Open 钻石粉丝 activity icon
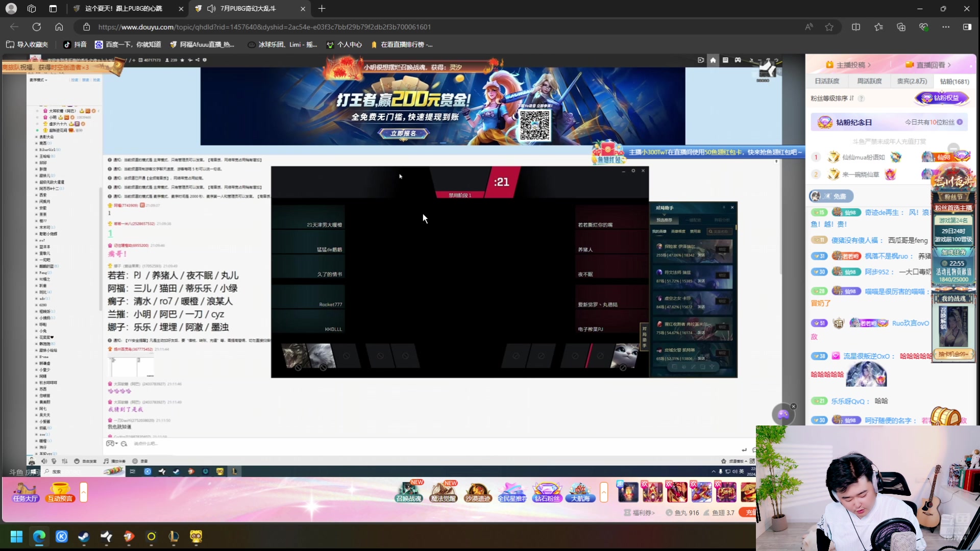 (x=547, y=492)
